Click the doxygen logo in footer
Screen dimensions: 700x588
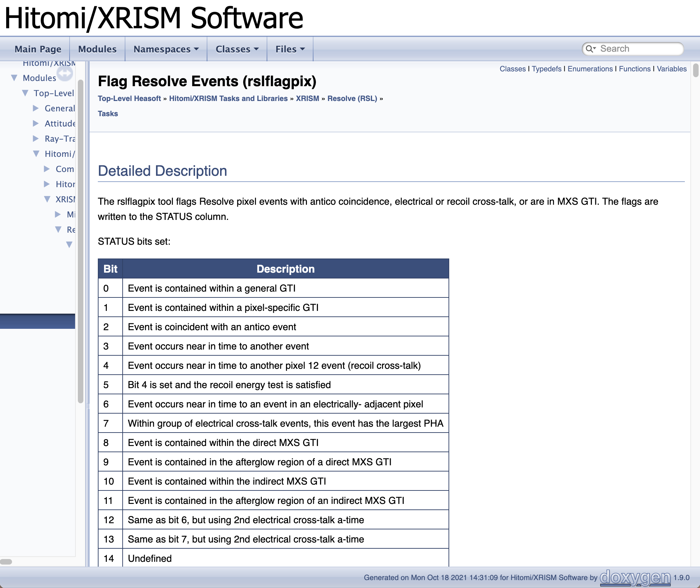coord(635,577)
